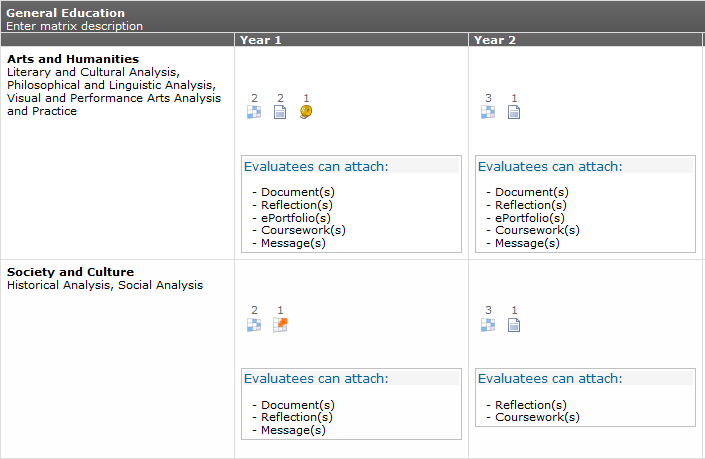Image resolution: width=705 pixels, height=459 pixels.
Task: Select the Arts and Humanities row heading
Action: pos(73,59)
